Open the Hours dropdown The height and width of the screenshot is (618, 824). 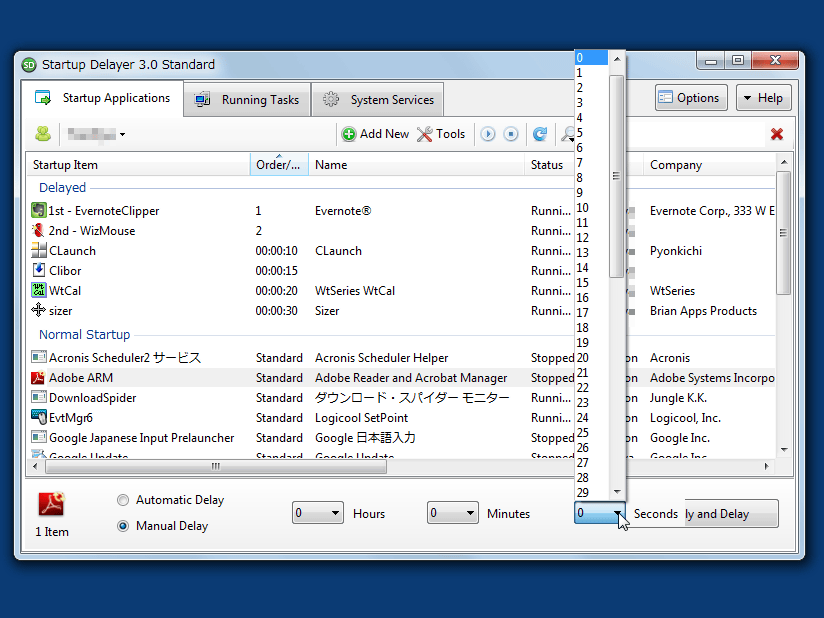click(317, 513)
